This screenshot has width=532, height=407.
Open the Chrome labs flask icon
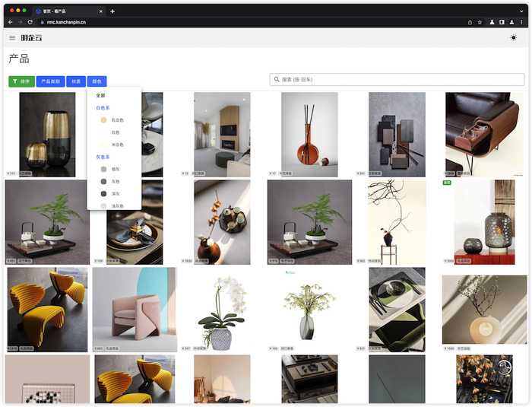[x=492, y=22]
